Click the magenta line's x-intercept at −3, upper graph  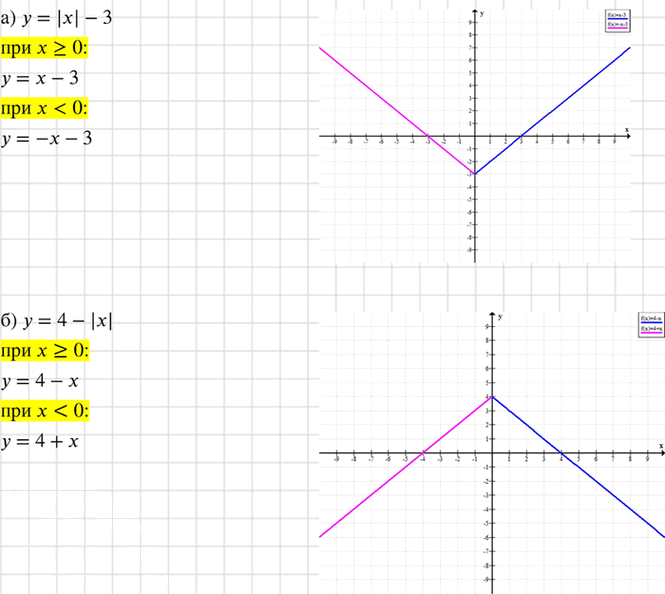428,136
